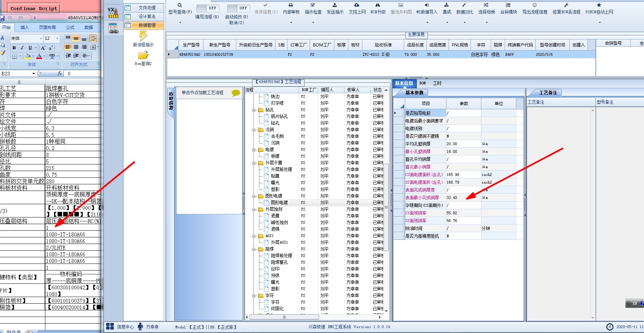Click 选择母板 shuffle icon
This screenshot has width=644, height=333.
point(486,5)
